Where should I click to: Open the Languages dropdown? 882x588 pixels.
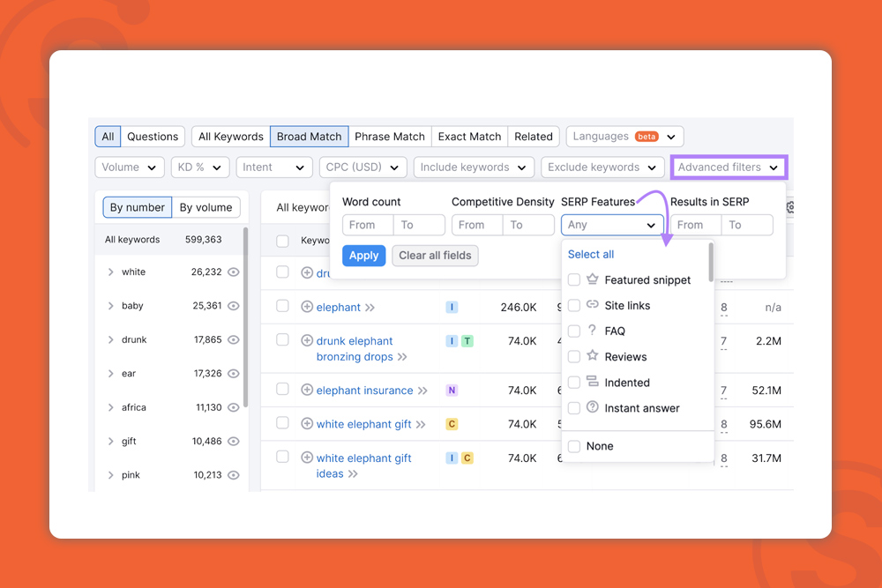625,137
